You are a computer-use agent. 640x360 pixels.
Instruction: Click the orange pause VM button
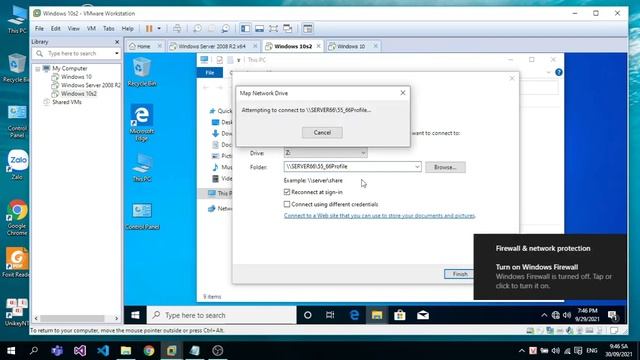[149, 29]
